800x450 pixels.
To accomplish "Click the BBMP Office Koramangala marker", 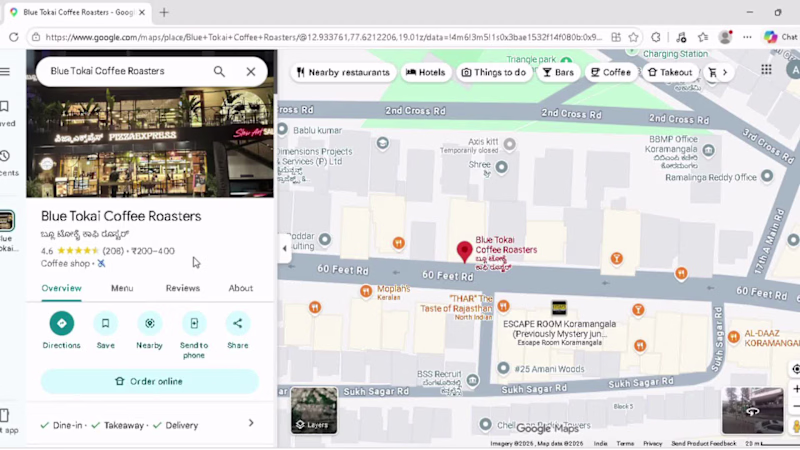I will point(708,150).
